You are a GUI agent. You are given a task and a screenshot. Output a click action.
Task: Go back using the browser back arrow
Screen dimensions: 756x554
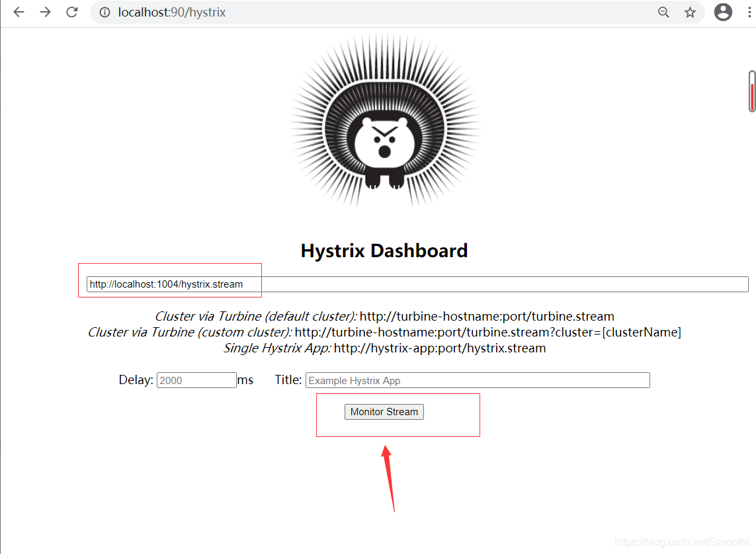[x=19, y=12]
